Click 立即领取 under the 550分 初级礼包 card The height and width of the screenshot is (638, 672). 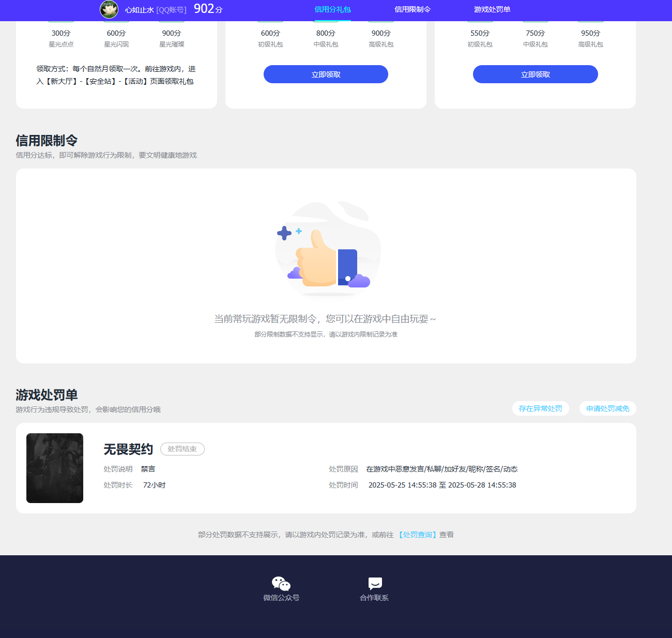536,74
